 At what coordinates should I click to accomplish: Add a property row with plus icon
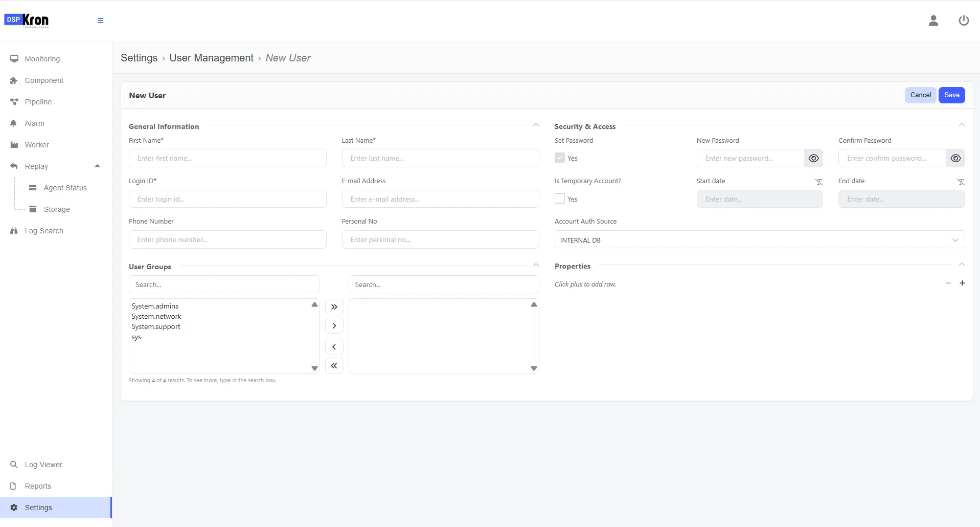click(962, 283)
